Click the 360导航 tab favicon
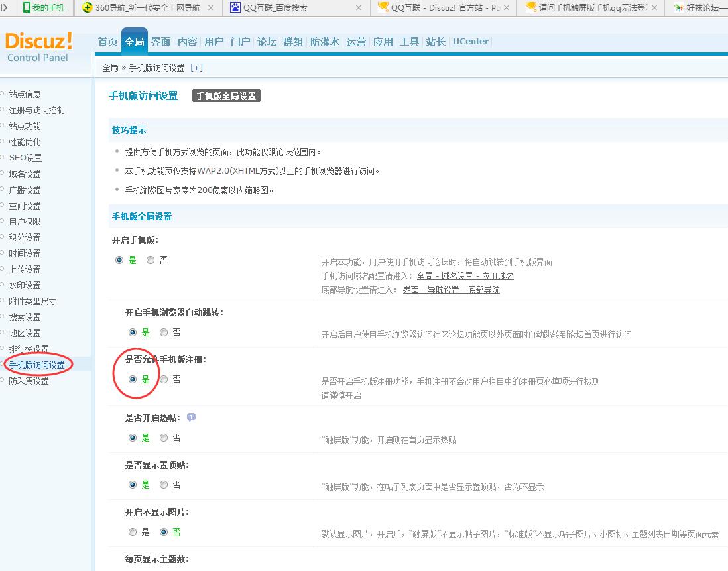The image size is (728, 571). pyautogui.click(x=87, y=8)
